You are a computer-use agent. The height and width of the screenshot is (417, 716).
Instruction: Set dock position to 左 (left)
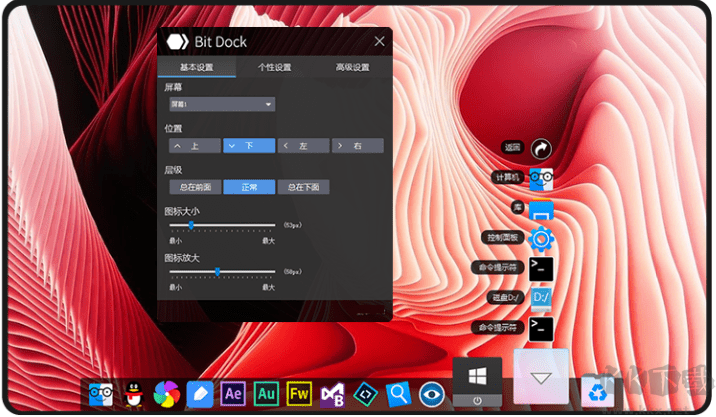coord(302,146)
